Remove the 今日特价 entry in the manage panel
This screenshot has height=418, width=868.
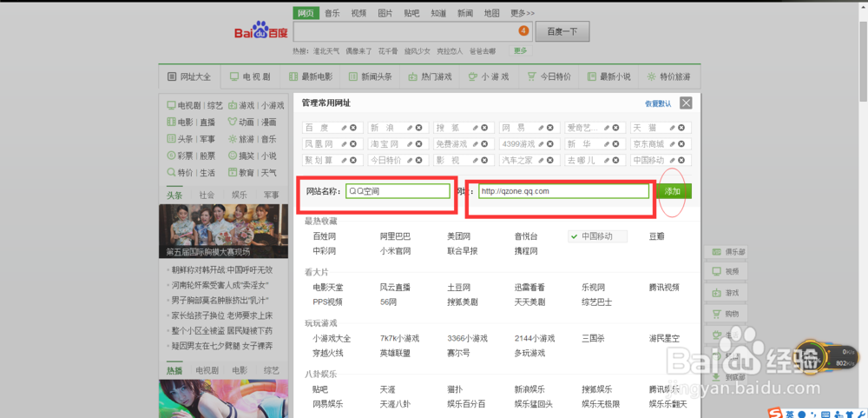point(418,160)
